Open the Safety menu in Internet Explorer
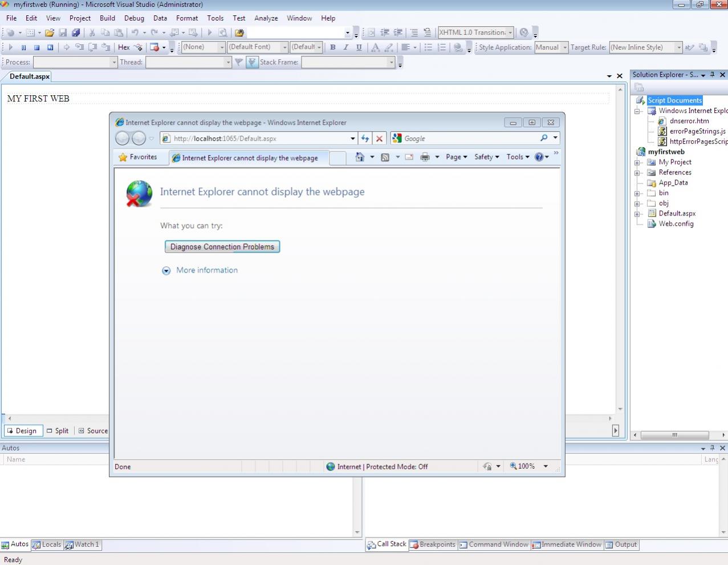 [x=487, y=157]
